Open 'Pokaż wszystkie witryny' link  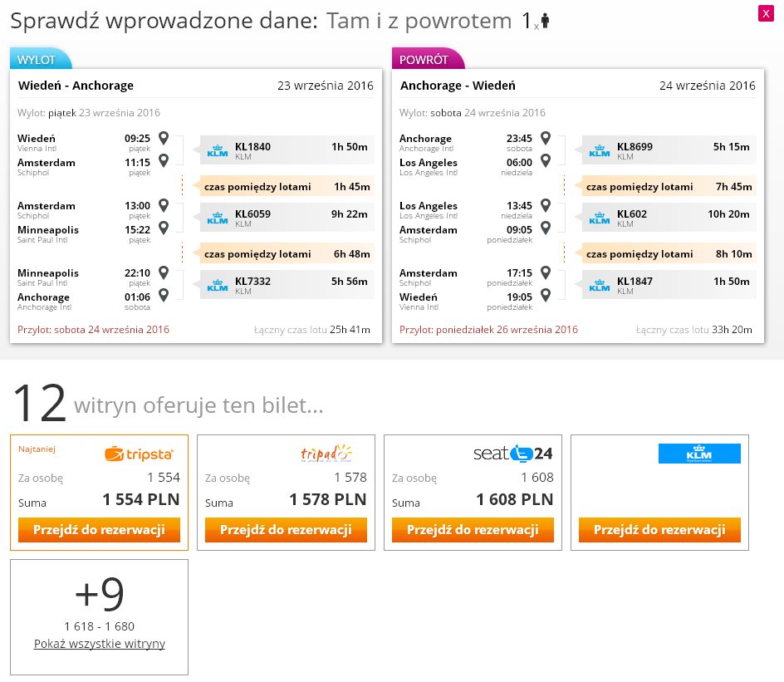[100, 644]
